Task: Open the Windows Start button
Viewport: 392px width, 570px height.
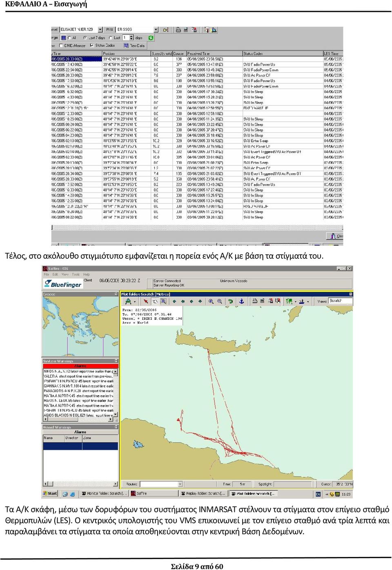Action: pos(50,494)
